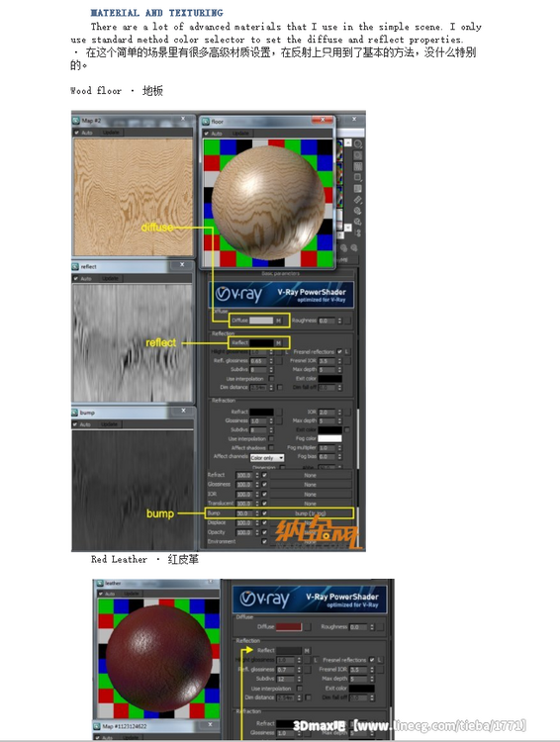Click Update button in bump window
This screenshot has height=742, width=560.
110,424
